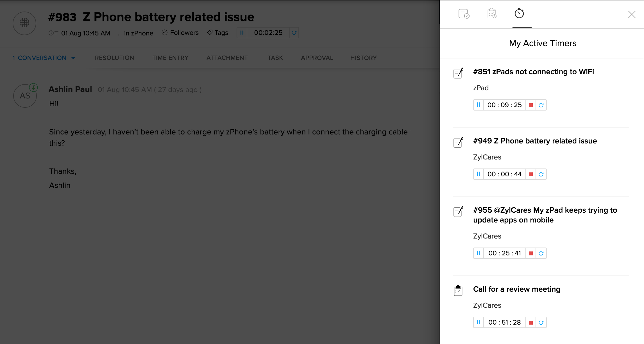Switch to the History tab
644x344 pixels.
pyautogui.click(x=363, y=58)
